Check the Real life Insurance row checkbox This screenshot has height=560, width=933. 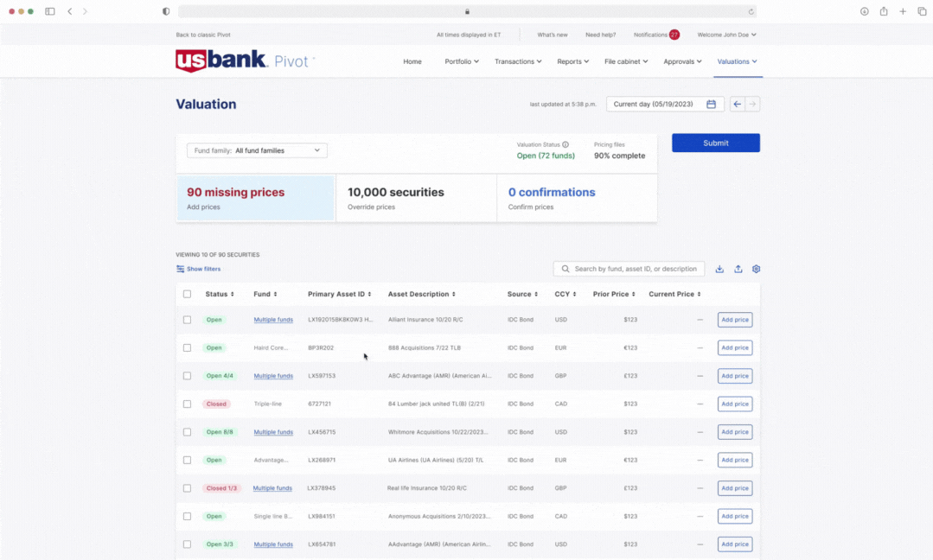[x=187, y=488]
